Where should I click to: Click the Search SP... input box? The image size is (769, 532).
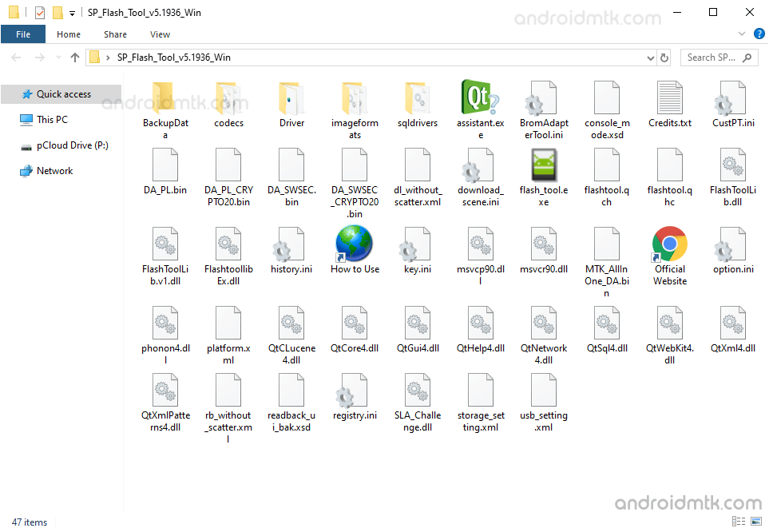[x=719, y=58]
